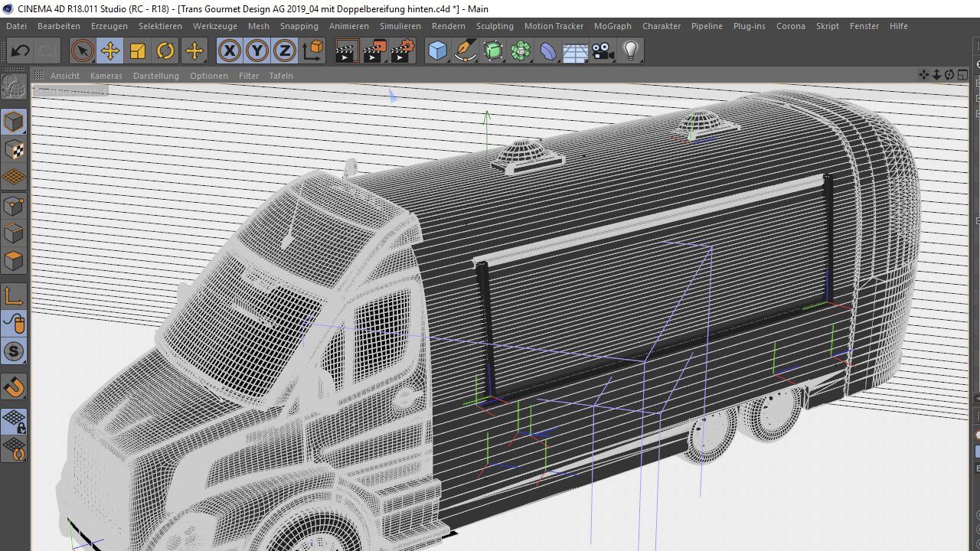980x551 pixels.
Task: Toggle the Enable Snap magnet
Action: (x=14, y=386)
